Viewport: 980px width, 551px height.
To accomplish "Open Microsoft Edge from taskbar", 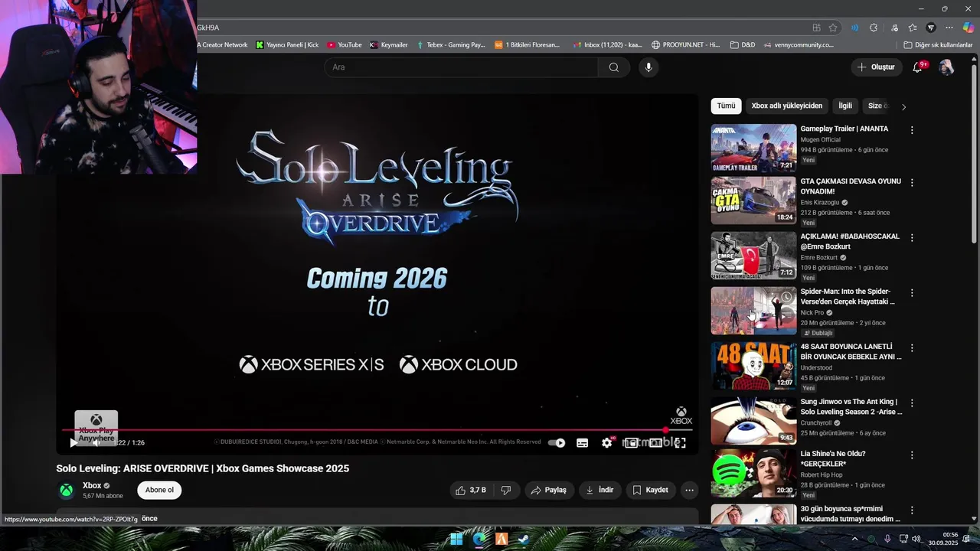I will coord(479,540).
